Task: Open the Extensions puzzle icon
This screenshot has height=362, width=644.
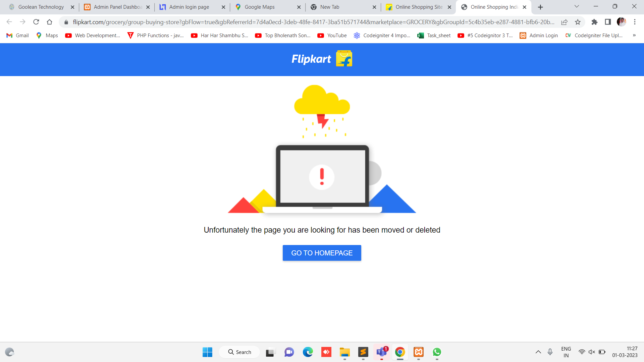Action: pos(594,22)
